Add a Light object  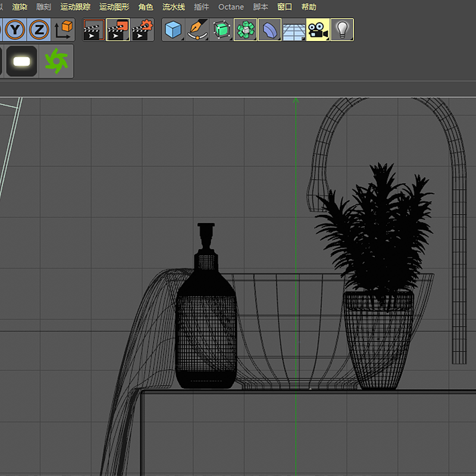[x=342, y=29]
